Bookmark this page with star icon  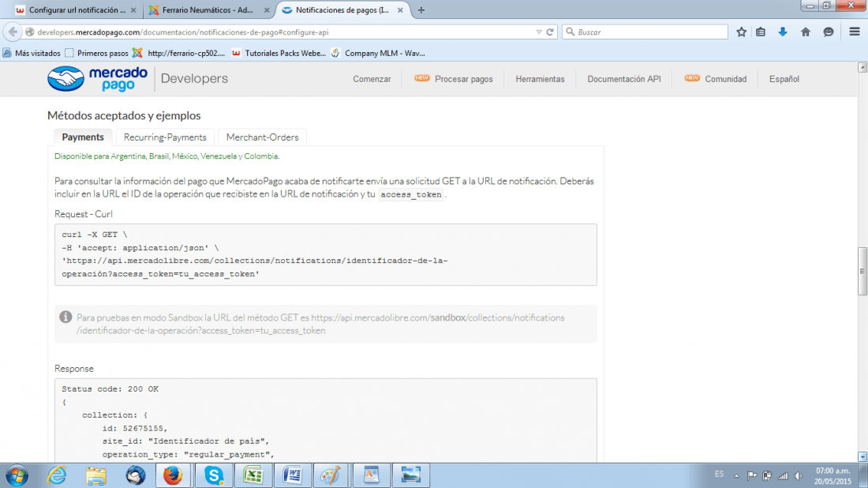[741, 32]
